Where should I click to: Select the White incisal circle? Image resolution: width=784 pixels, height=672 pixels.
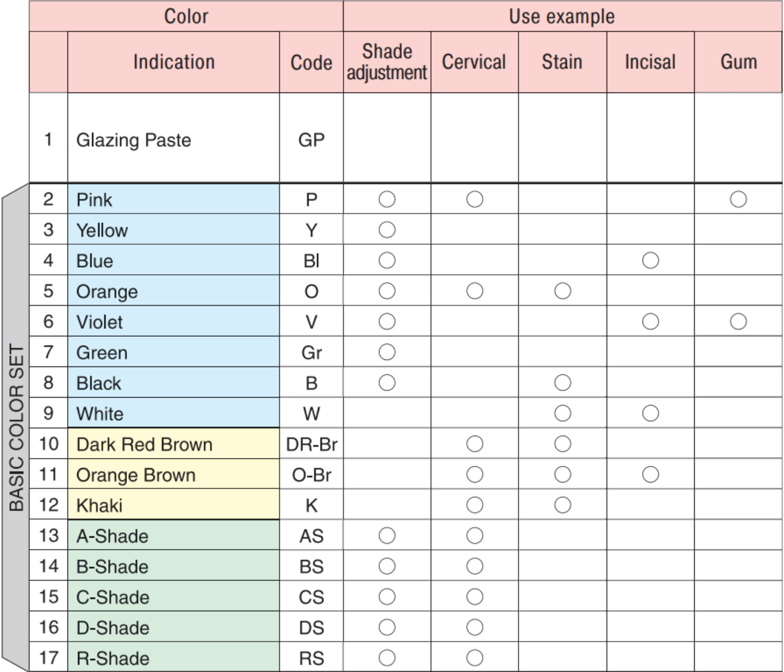[x=650, y=413]
